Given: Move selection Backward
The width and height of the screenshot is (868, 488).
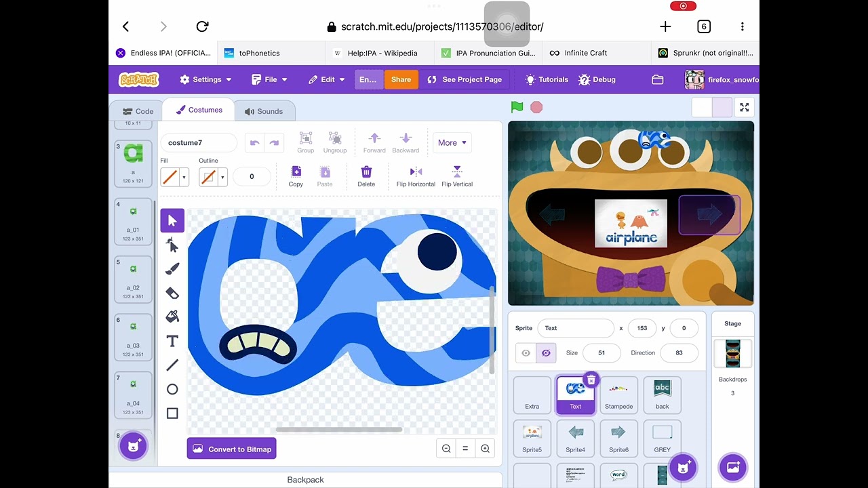Looking at the screenshot, I should (406, 142).
